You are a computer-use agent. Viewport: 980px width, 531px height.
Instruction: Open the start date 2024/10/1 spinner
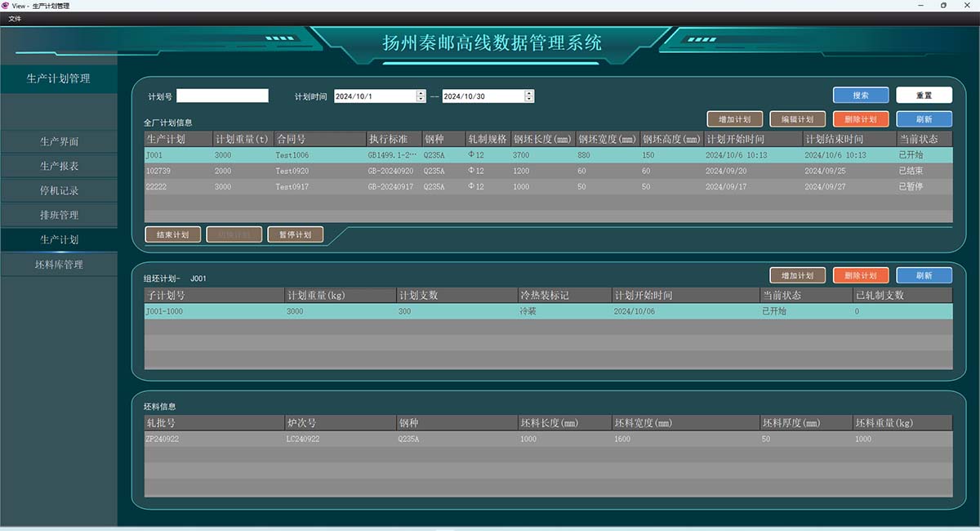point(421,96)
